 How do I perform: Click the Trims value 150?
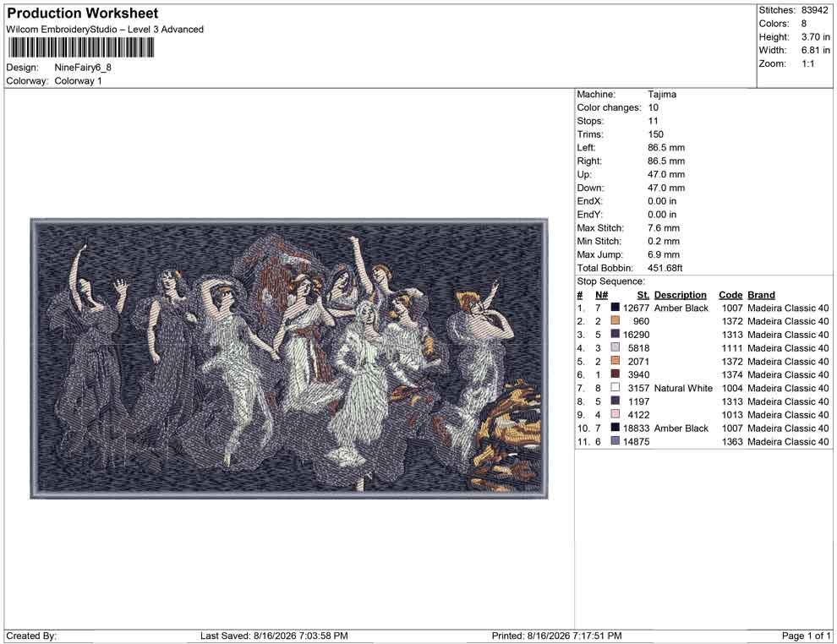pyautogui.click(x=655, y=134)
